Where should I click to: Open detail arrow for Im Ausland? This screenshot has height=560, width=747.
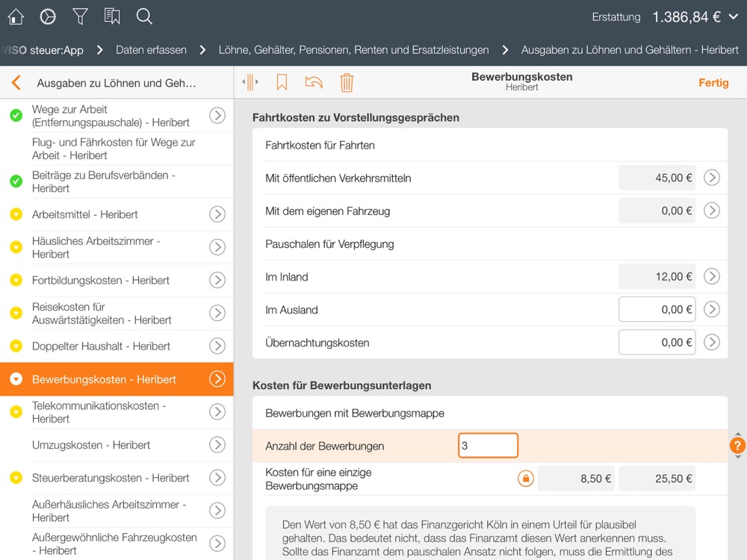point(712,309)
